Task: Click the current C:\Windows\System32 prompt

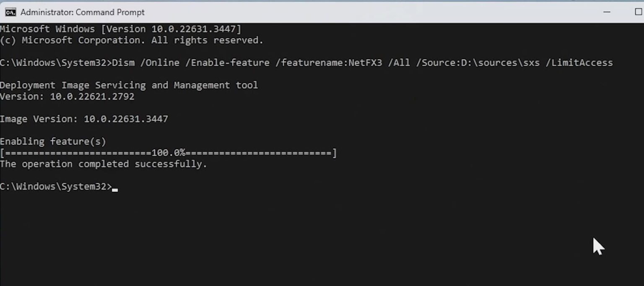Action: pos(55,186)
